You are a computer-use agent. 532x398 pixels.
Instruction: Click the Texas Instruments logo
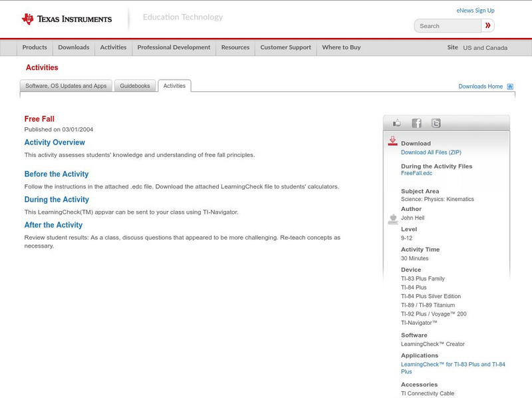coord(66,19)
